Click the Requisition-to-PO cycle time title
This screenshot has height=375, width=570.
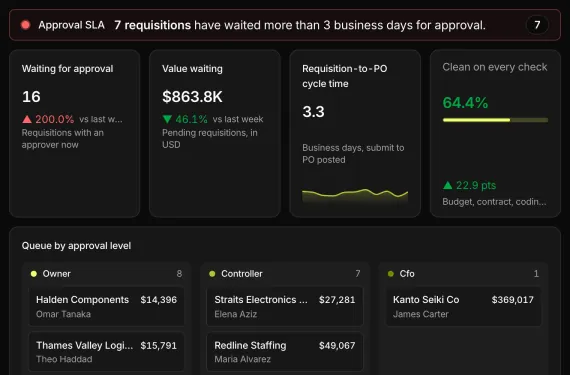(x=345, y=76)
